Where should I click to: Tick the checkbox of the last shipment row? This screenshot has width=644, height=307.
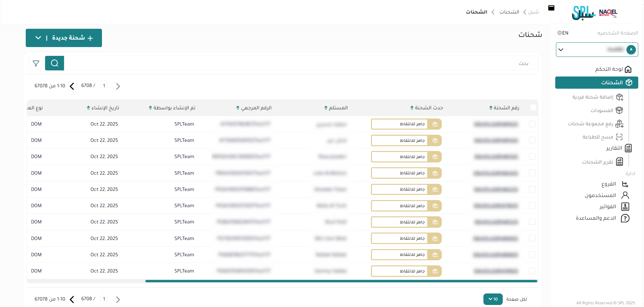[x=532, y=271]
